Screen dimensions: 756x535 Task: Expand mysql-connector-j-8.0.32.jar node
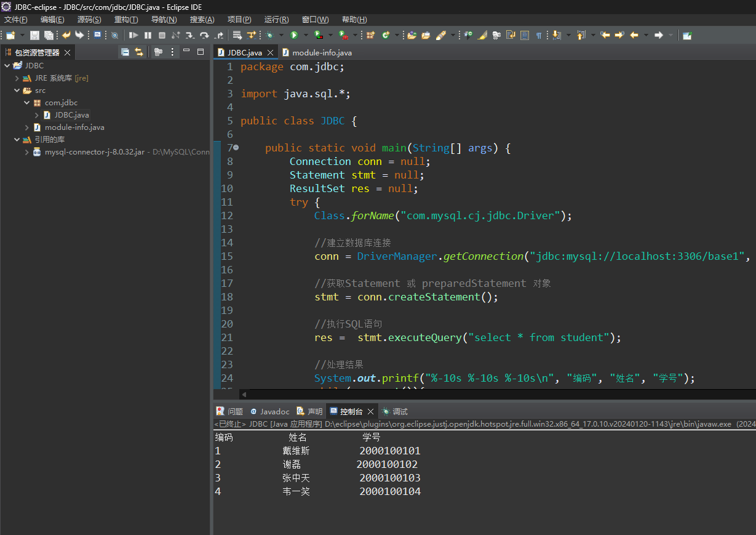pyautogui.click(x=27, y=152)
